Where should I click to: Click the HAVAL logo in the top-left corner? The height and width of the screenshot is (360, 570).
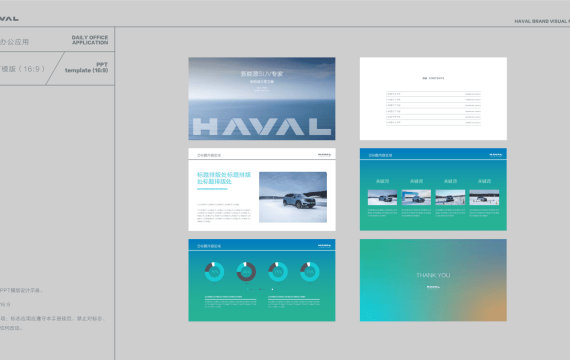pyautogui.click(x=9, y=19)
